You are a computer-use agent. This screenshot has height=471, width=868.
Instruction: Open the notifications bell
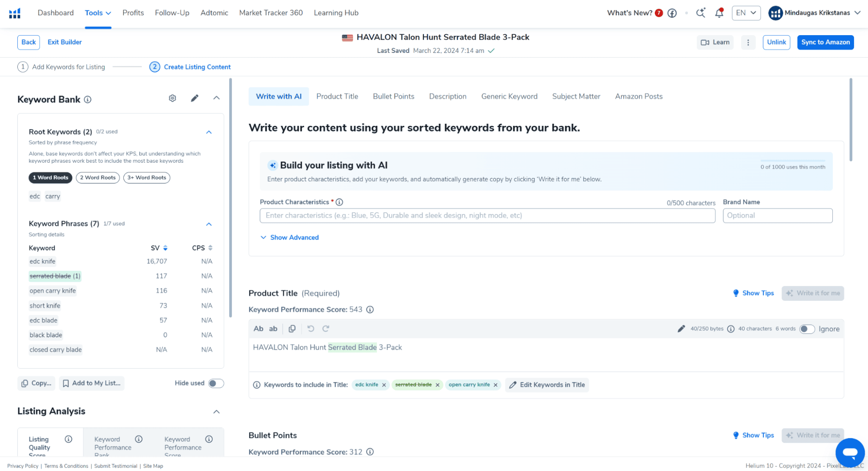click(719, 13)
